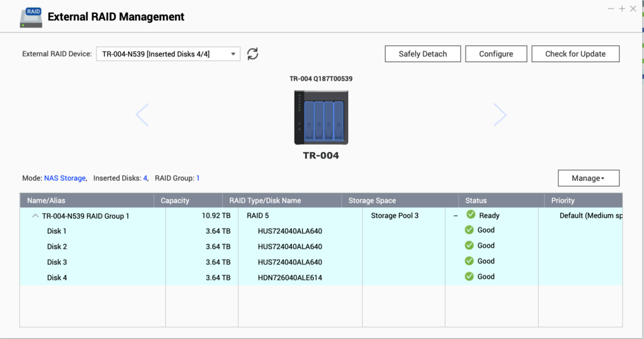The width and height of the screenshot is (644, 339).
Task: Click Disk 4 capacity 3.64 TB
Action: (218, 278)
